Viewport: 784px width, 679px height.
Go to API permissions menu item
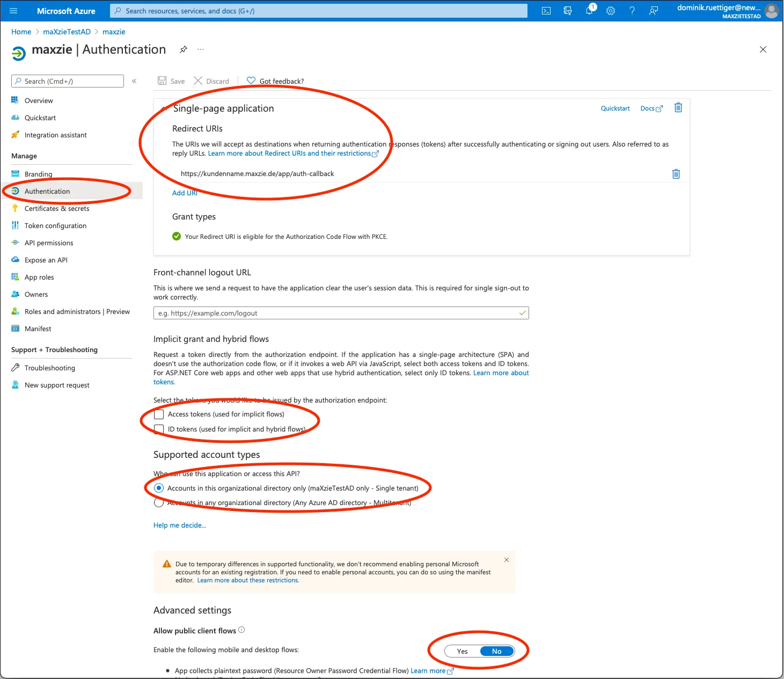[x=49, y=243]
